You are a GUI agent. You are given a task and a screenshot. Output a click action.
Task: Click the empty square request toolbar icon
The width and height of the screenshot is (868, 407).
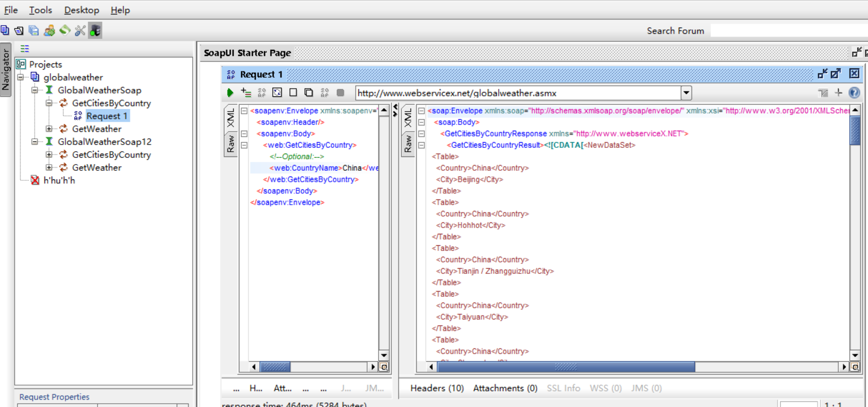coord(293,93)
